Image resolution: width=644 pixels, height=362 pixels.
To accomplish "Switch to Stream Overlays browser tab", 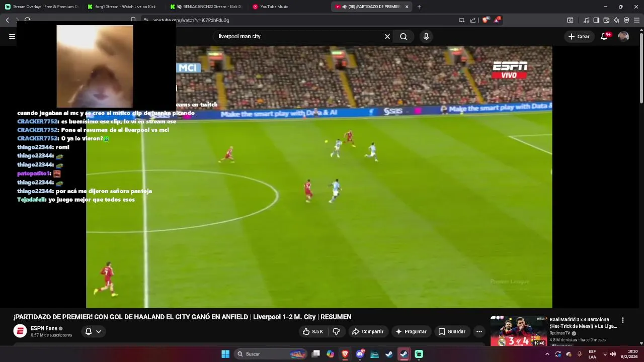I will [x=42, y=7].
